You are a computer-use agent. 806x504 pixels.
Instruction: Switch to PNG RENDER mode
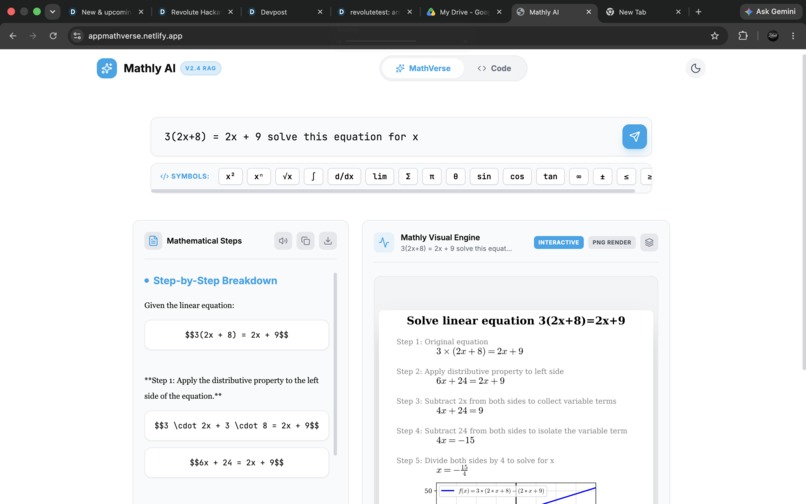click(x=612, y=242)
